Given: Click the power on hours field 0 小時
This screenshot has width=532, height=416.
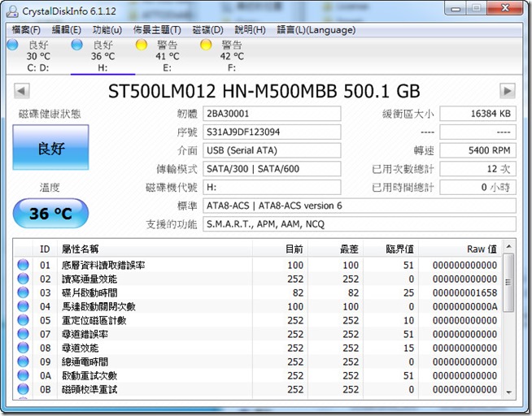Looking at the screenshot, I should (477, 188).
